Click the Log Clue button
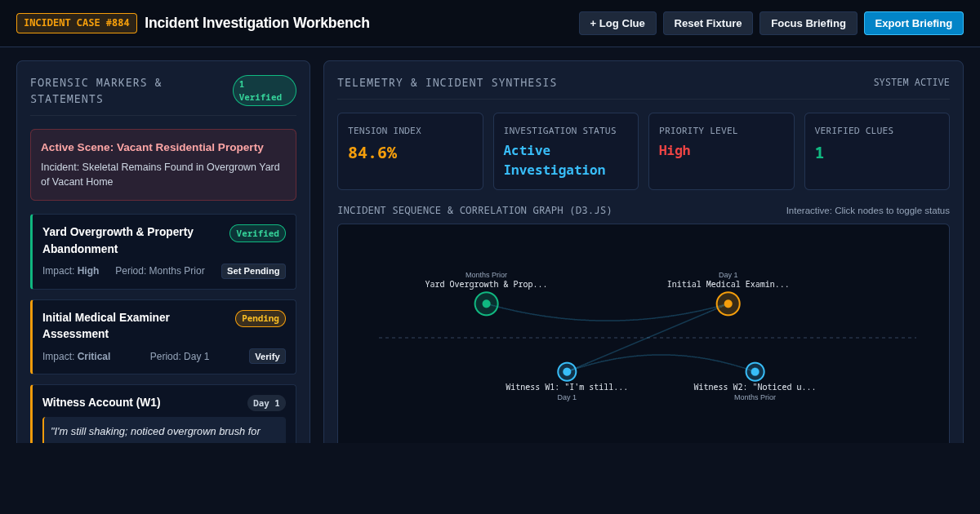980x514 pixels. click(x=617, y=23)
